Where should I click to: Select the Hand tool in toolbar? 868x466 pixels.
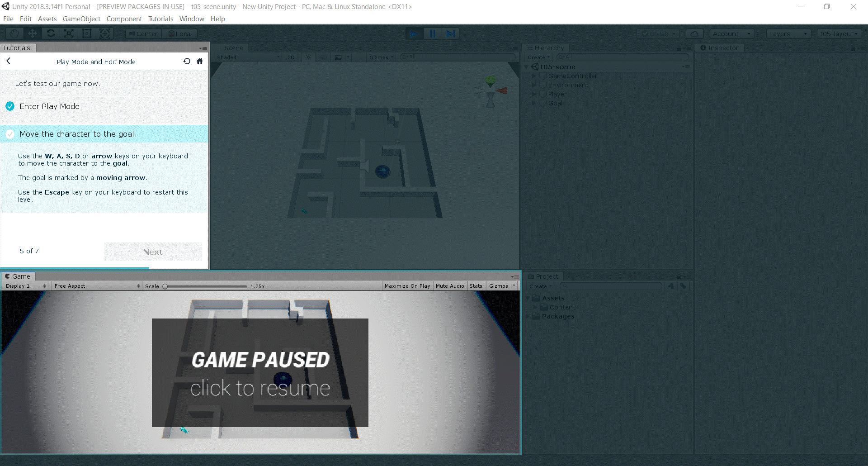[14, 33]
